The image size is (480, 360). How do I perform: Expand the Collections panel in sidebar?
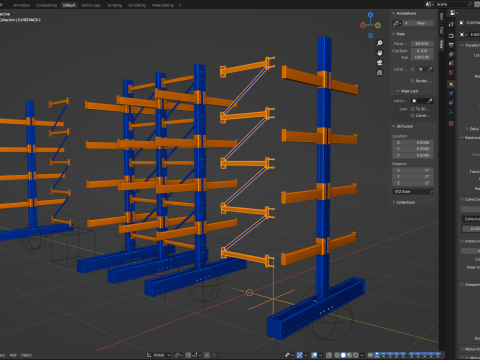(404, 202)
